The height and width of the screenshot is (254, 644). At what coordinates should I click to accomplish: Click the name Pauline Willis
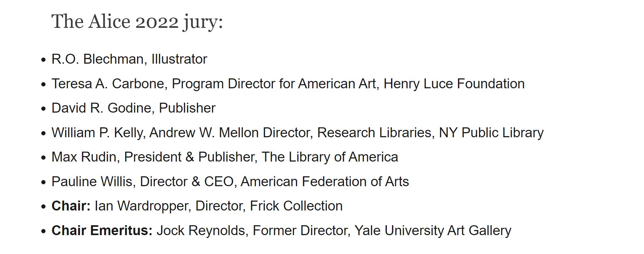[92, 182]
